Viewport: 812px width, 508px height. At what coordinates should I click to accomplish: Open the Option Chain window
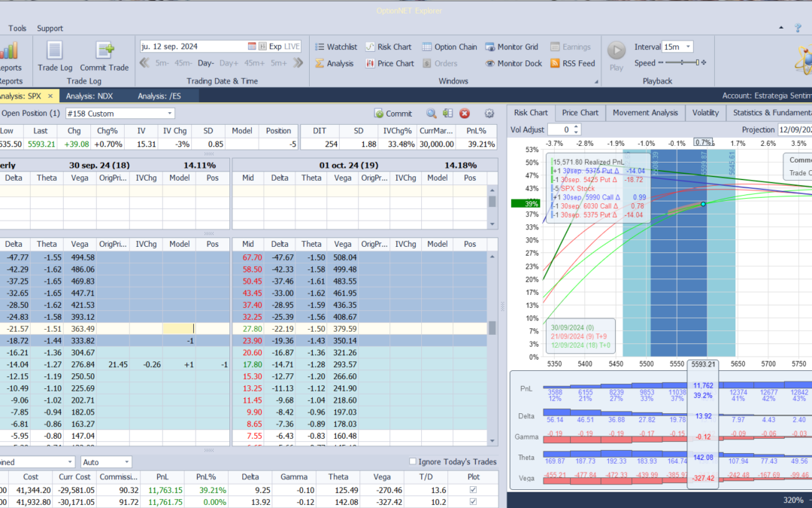click(x=450, y=47)
